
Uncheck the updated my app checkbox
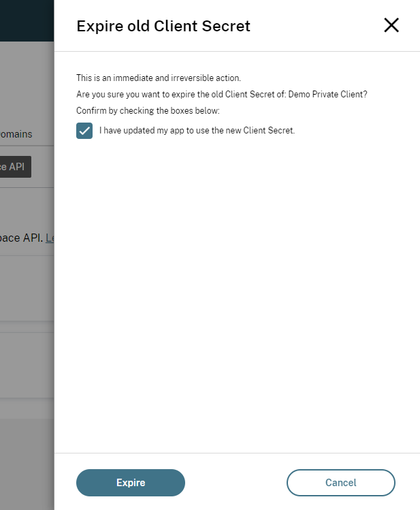(x=84, y=131)
